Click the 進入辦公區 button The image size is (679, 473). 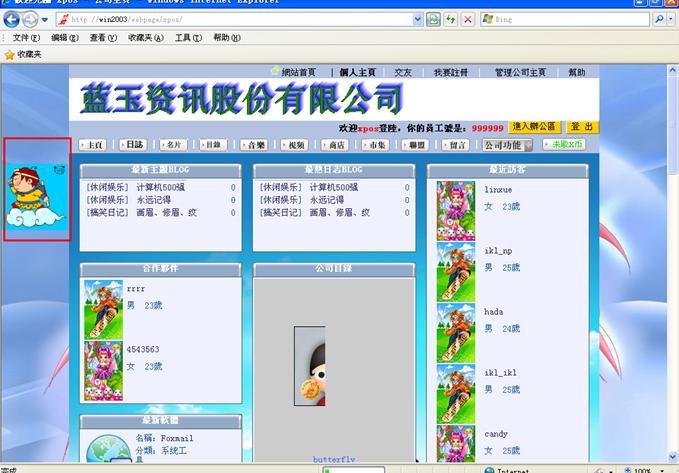tap(534, 127)
